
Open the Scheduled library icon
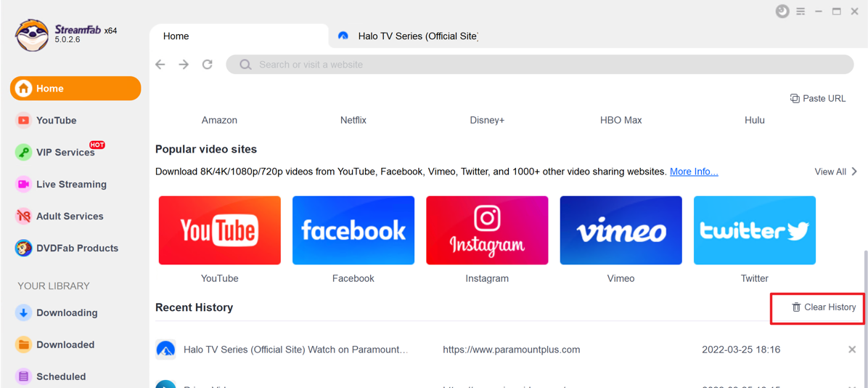23,376
